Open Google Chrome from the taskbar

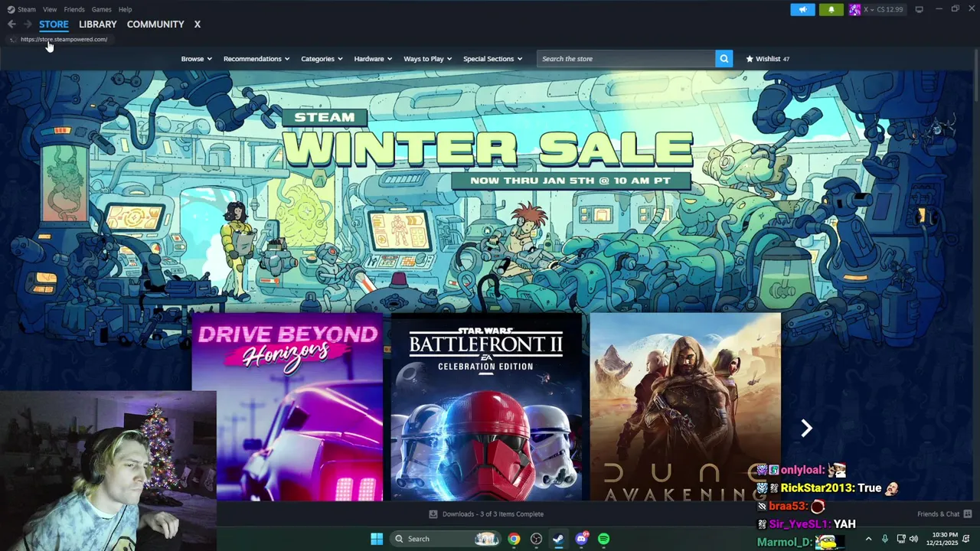point(514,539)
